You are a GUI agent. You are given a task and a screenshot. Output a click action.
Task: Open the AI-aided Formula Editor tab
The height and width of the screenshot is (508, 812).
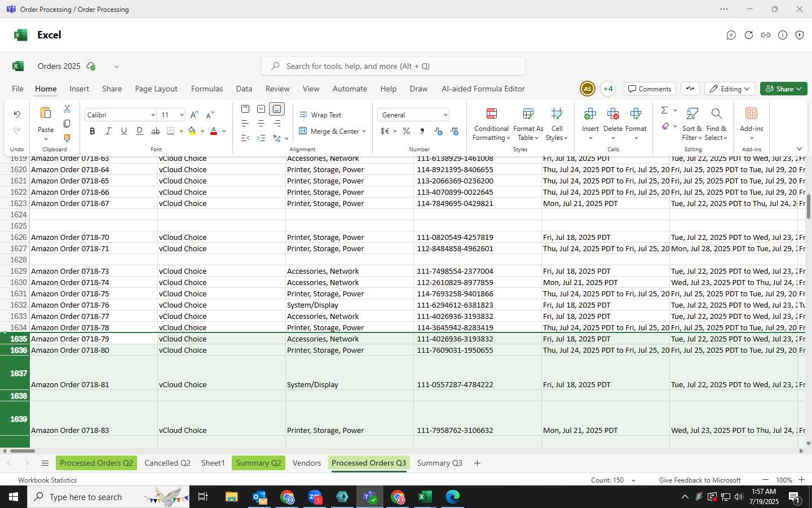tap(483, 89)
